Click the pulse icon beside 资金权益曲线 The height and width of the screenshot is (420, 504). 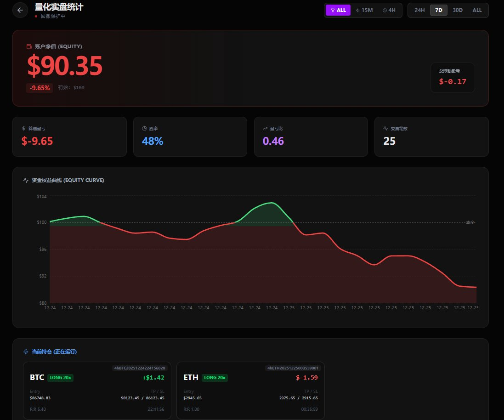pos(26,180)
